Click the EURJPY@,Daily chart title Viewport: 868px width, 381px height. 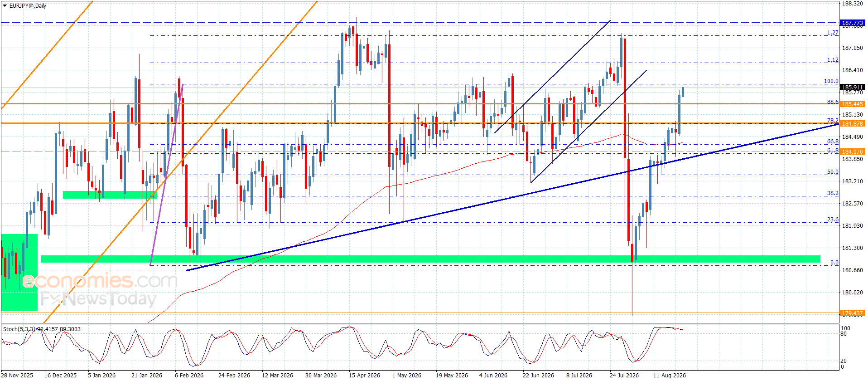coord(28,6)
